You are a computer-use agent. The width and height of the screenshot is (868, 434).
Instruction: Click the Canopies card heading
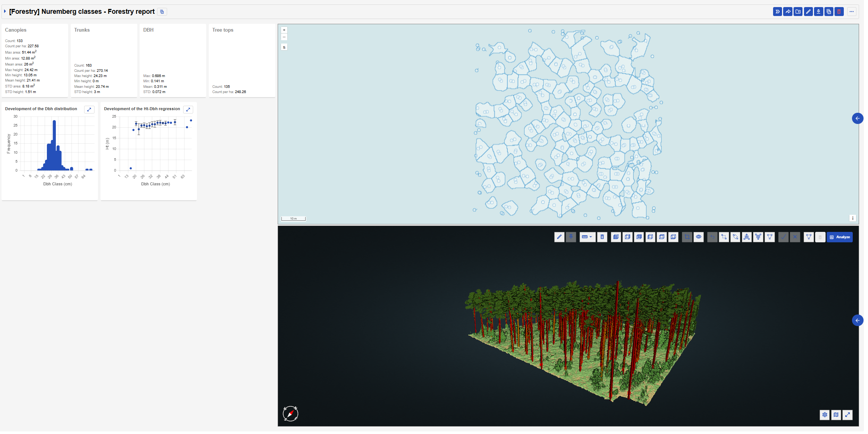[x=16, y=30]
